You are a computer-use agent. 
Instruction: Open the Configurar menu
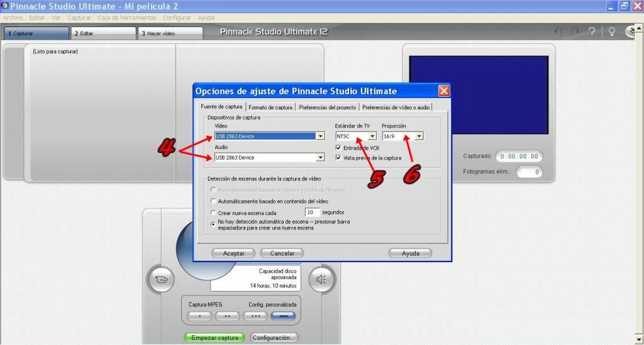point(177,18)
